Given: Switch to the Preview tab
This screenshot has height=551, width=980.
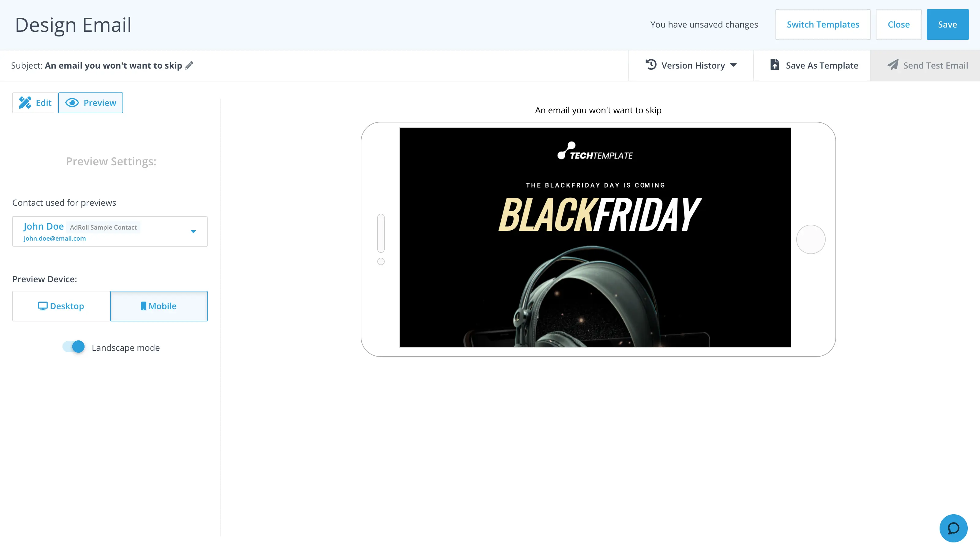Looking at the screenshot, I should (x=91, y=103).
